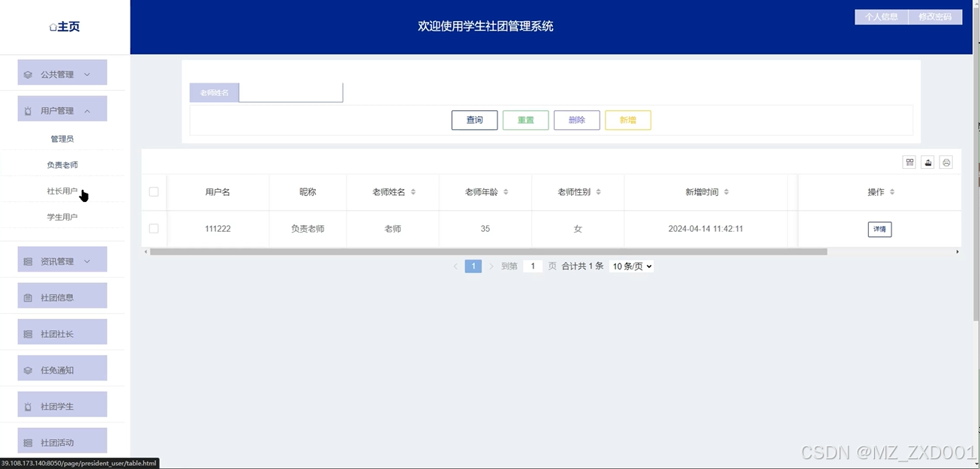Open 个人信息 in the top bar
Viewport: 980px width, 469px height.
[x=881, y=17]
